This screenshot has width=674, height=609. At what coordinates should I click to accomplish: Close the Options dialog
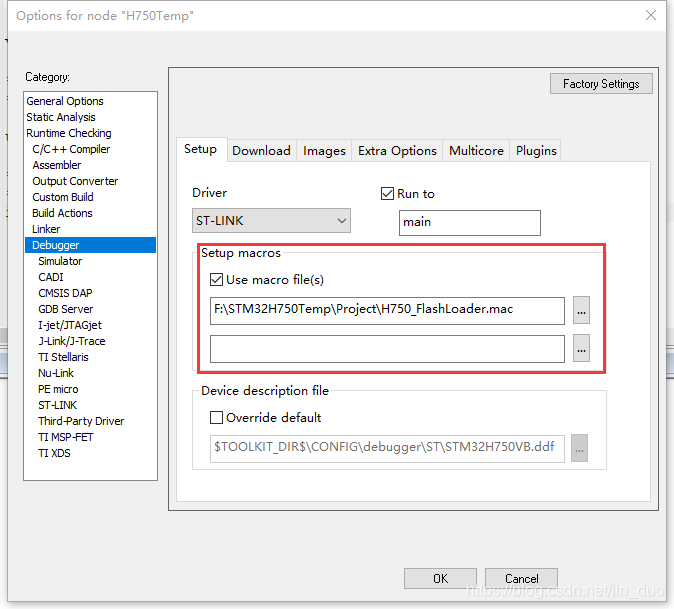[651, 15]
